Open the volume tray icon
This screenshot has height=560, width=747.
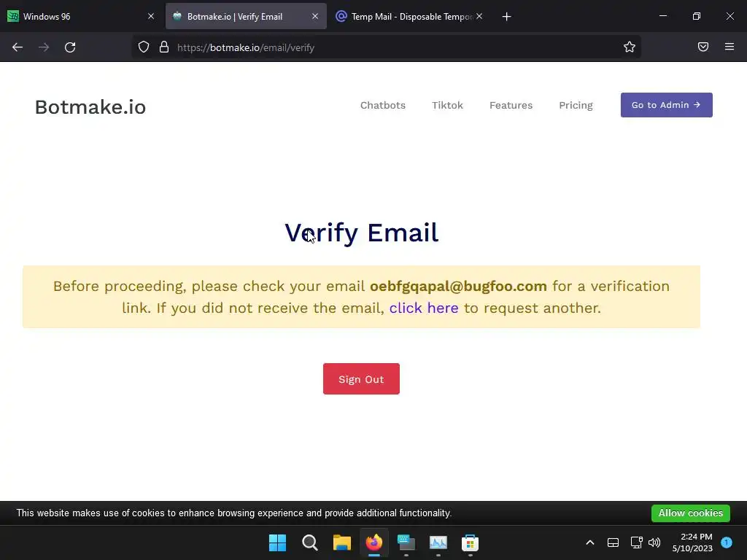(654, 542)
